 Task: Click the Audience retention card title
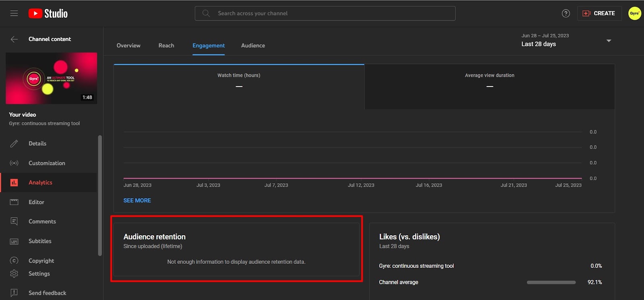tap(155, 237)
